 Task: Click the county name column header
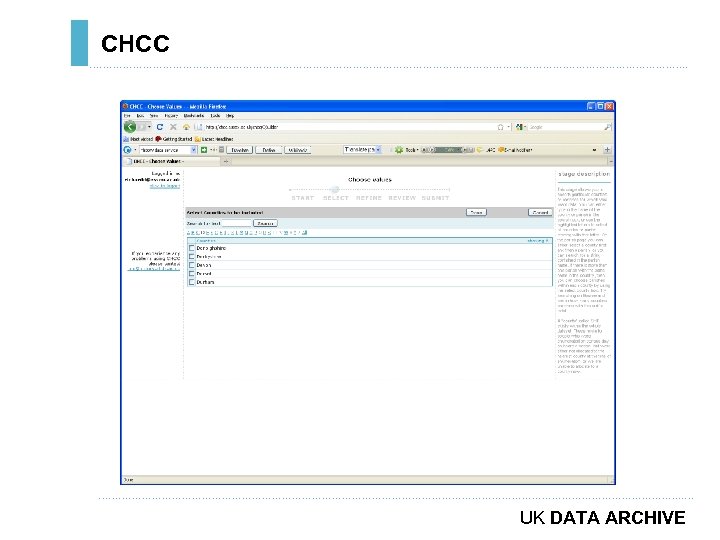(206, 241)
